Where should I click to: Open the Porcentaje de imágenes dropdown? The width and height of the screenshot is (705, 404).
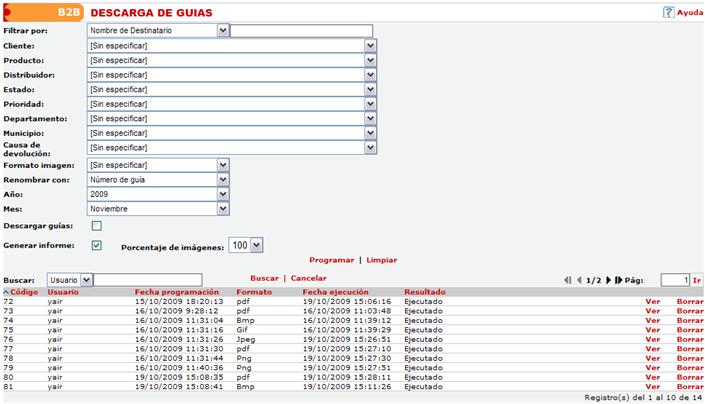point(257,245)
